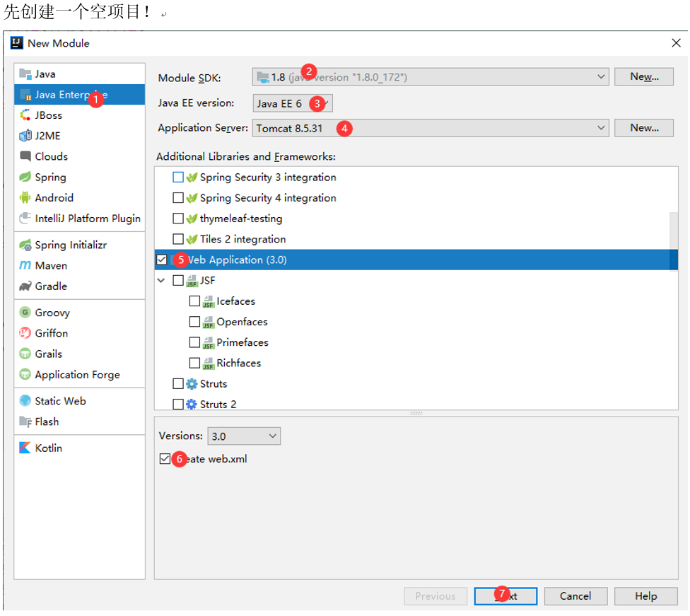Screen dimensions: 690x616
Task: Select Maven in module type list
Action: click(79, 265)
